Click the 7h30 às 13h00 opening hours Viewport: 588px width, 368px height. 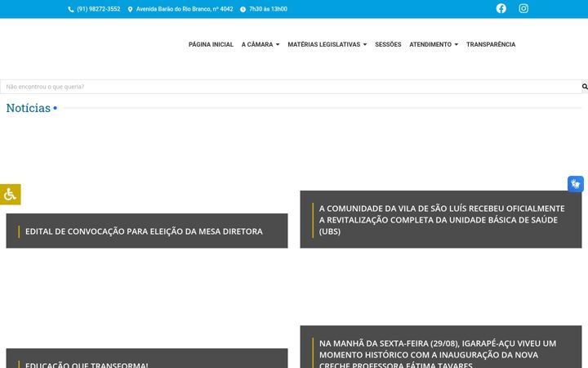[x=268, y=9]
